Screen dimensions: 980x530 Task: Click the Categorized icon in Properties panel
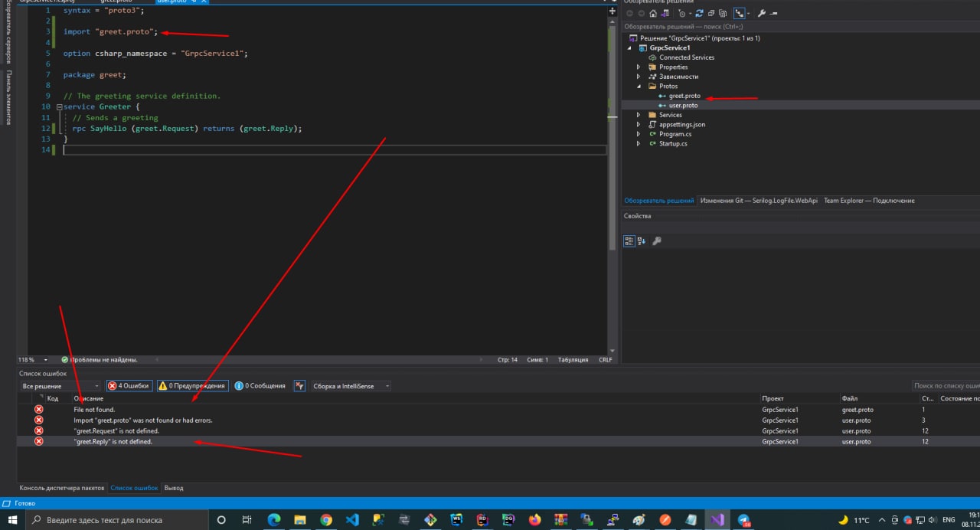coord(629,240)
